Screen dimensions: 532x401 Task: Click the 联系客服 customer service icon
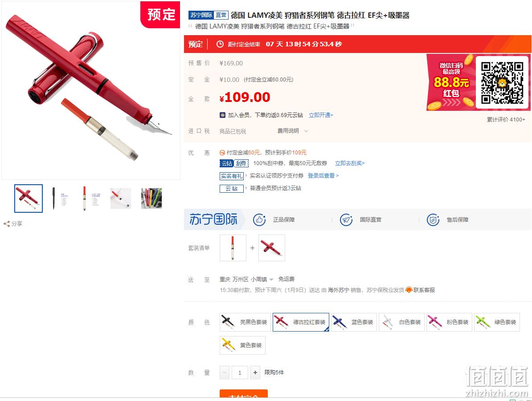click(x=409, y=290)
